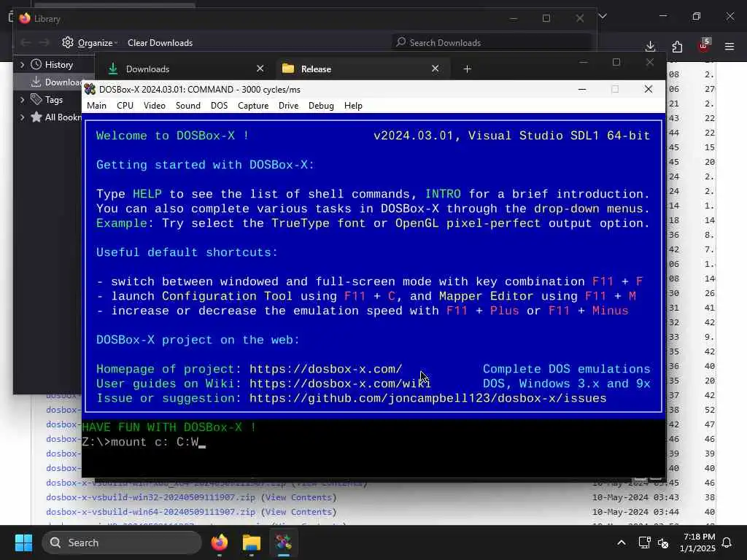Open the Help menu in DOSBox-X

click(x=353, y=106)
